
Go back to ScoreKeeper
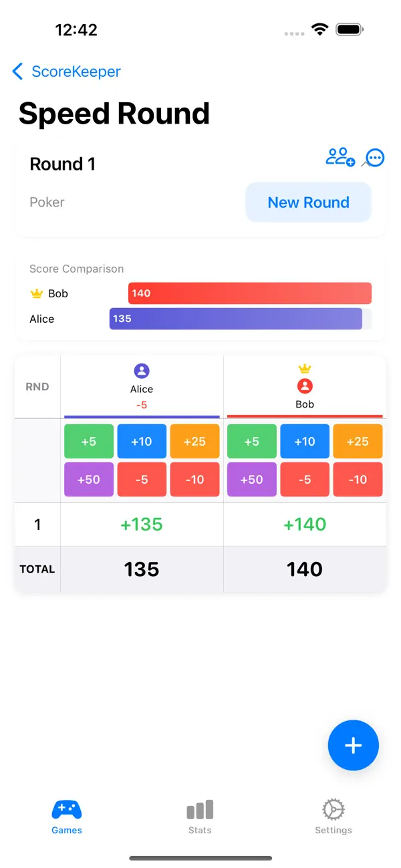tap(66, 71)
